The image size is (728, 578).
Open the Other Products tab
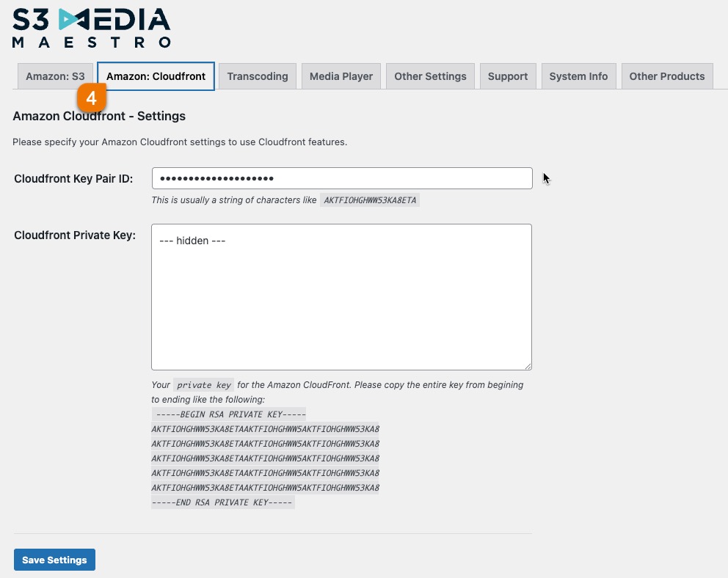pos(667,76)
